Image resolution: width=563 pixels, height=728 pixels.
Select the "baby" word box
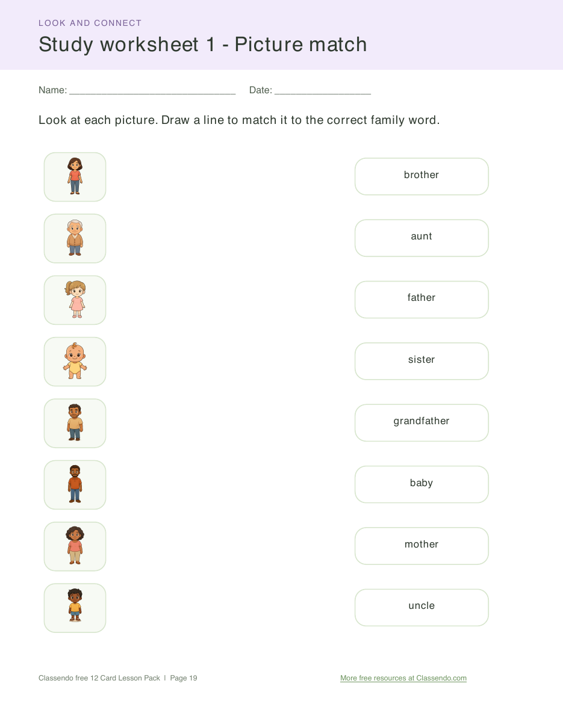(421, 484)
